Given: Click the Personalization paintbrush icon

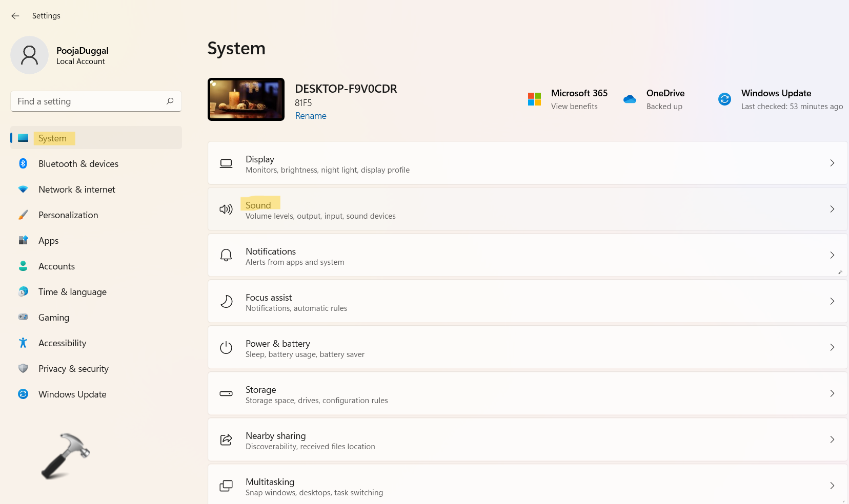Looking at the screenshot, I should point(23,215).
